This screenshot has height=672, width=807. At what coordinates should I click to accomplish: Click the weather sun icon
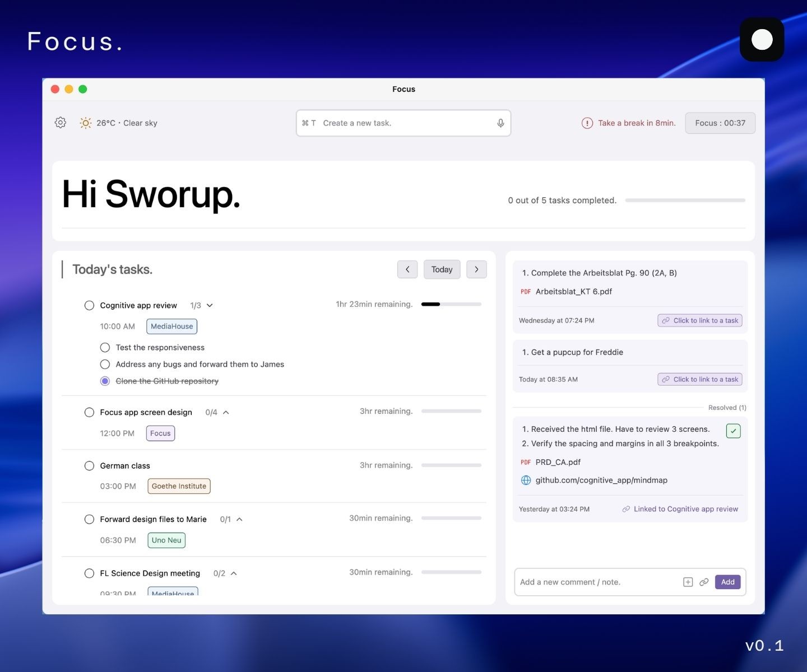pyautogui.click(x=85, y=123)
